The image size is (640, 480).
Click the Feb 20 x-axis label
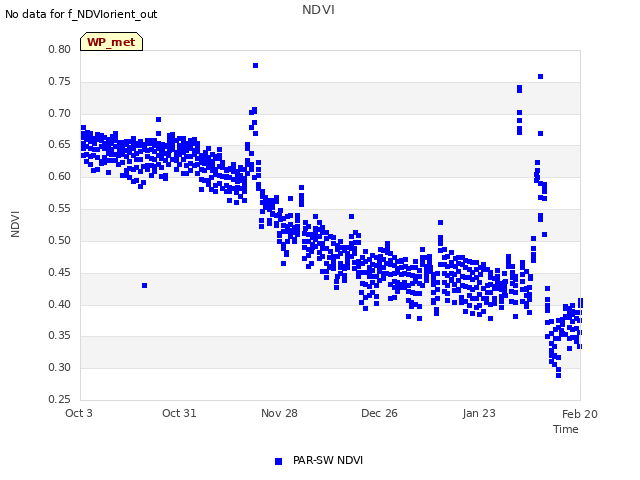point(580,414)
